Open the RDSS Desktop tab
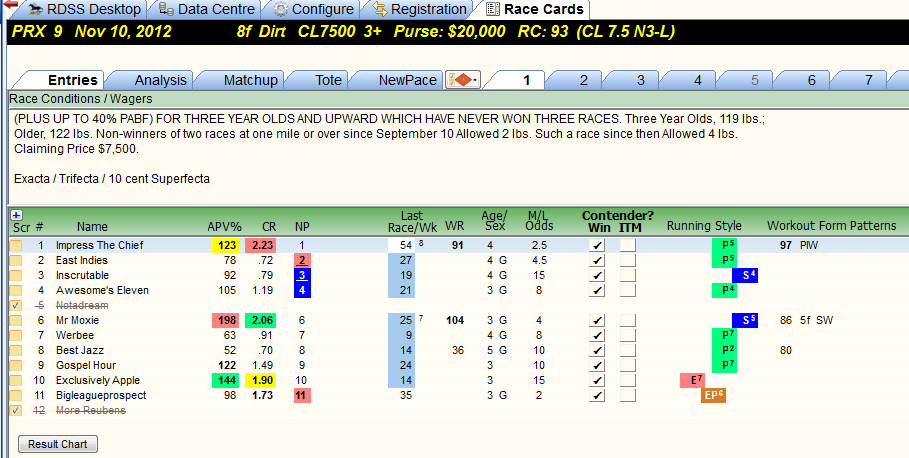This screenshot has width=909, height=458. (x=85, y=10)
